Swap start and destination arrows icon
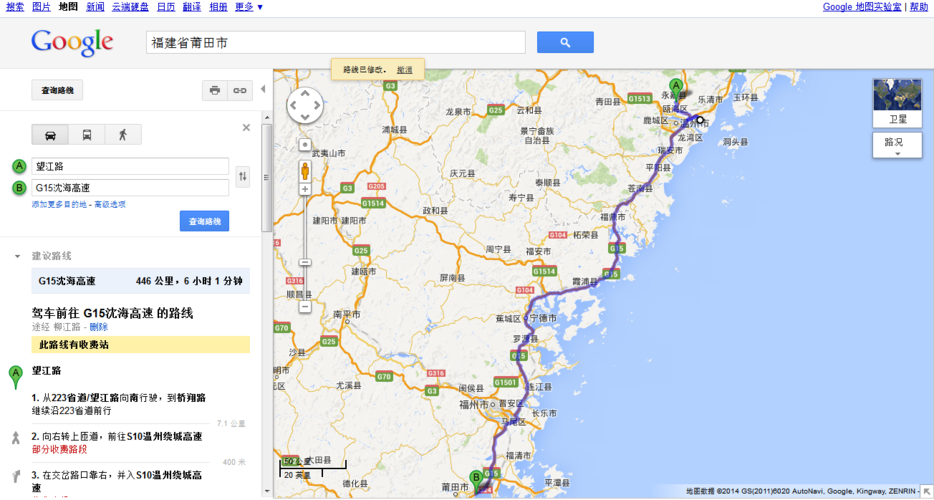934x500 pixels. click(x=242, y=176)
